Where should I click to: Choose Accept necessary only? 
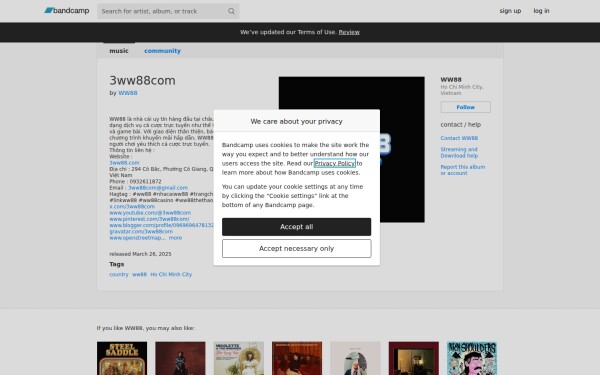297,249
